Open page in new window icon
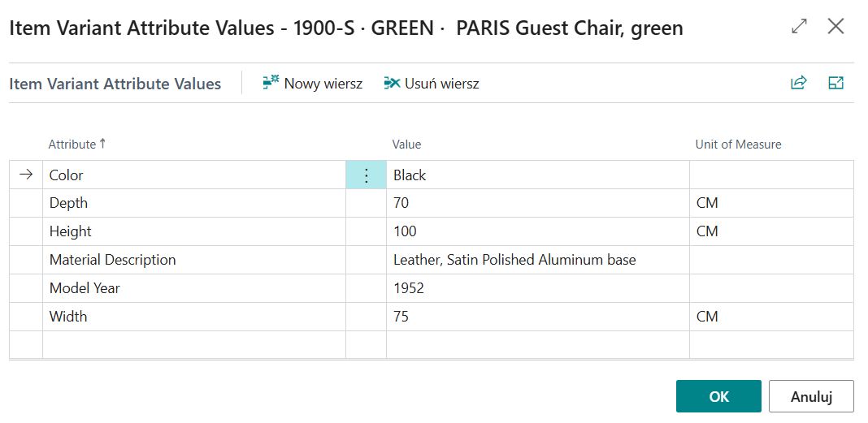 point(835,83)
